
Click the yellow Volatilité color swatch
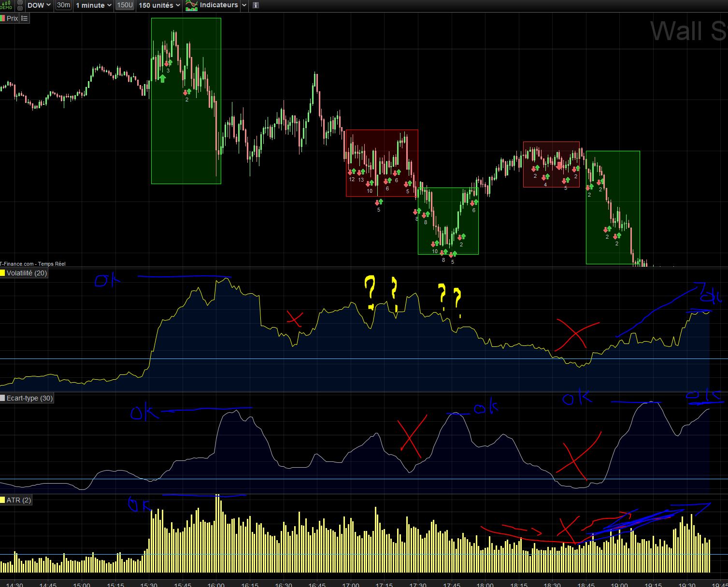2,273
